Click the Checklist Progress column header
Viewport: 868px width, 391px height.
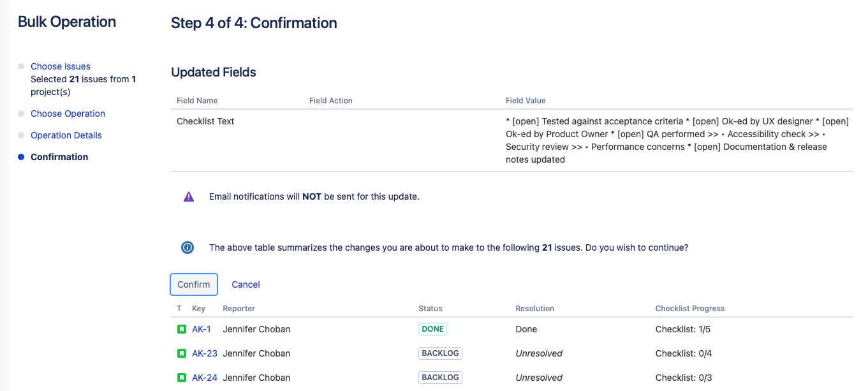pyautogui.click(x=690, y=309)
